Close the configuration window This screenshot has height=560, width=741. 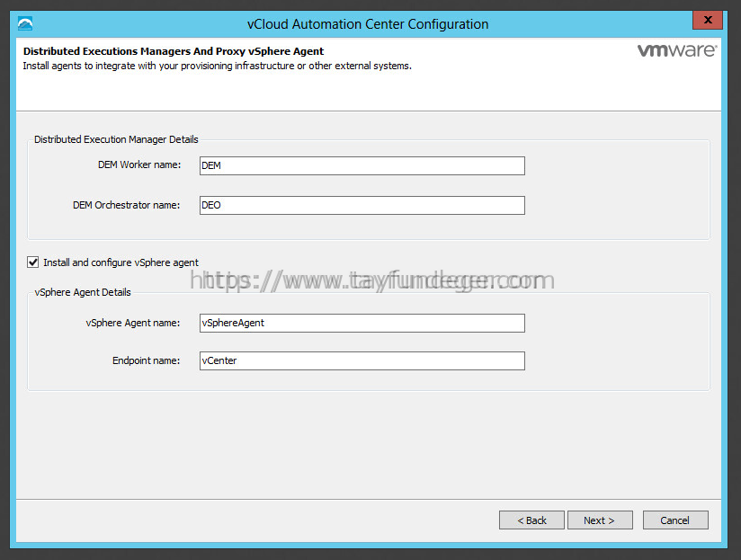[x=708, y=20]
